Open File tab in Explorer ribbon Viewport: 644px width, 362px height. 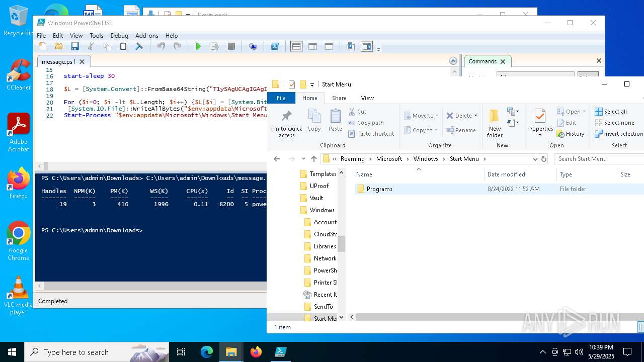coord(281,98)
